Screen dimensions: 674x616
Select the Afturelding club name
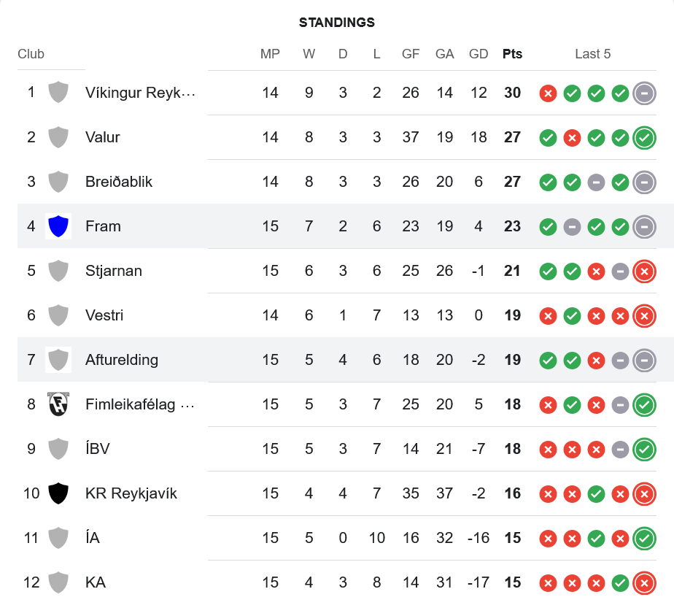(x=122, y=360)
